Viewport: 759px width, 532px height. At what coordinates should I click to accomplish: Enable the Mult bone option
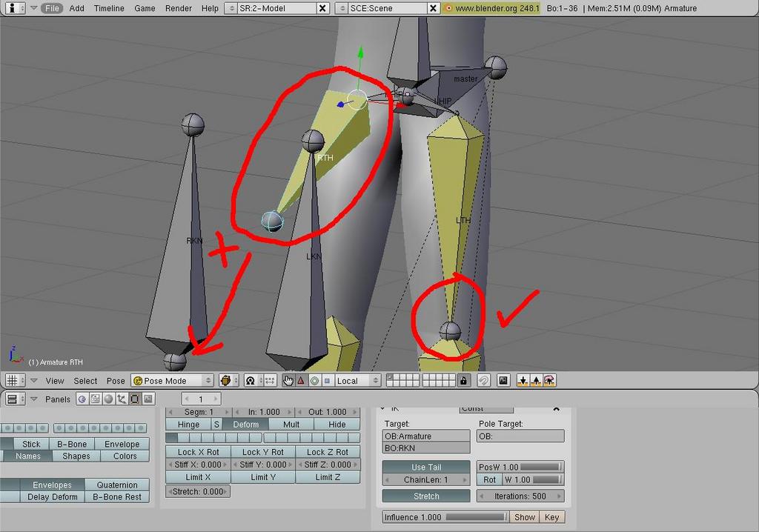point(291,425)
